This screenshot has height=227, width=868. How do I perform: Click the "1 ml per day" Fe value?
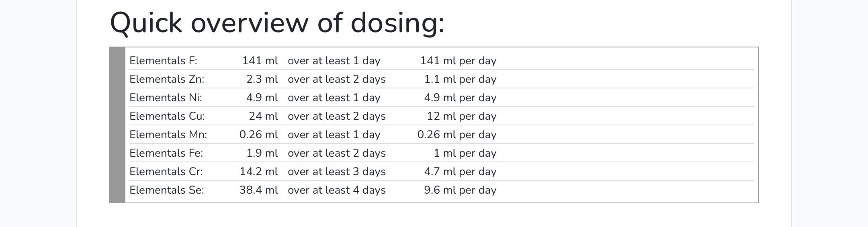465,153
